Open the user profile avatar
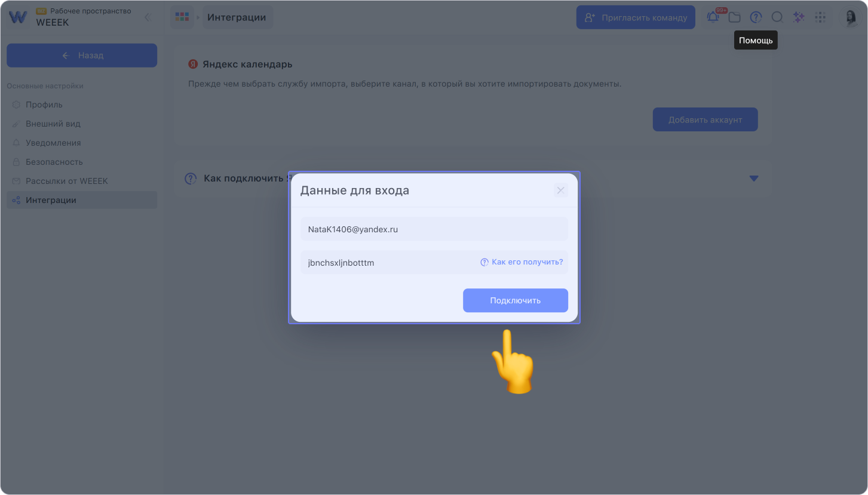This screenshot has width=868, height=495. point(850,17)
